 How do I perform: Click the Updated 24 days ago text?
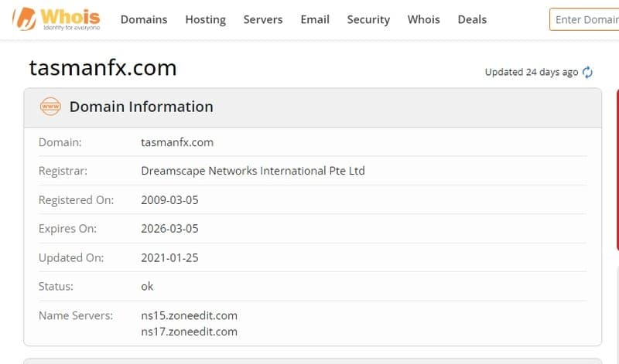coord(532,72)
